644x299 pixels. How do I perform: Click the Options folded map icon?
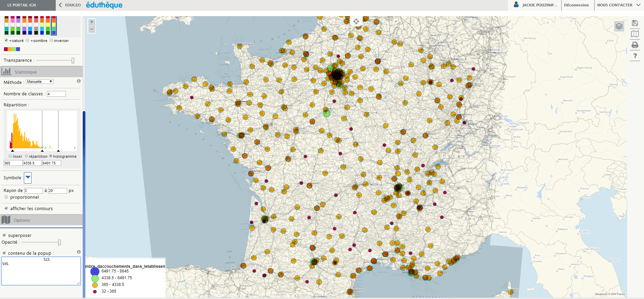pos(6,220)
